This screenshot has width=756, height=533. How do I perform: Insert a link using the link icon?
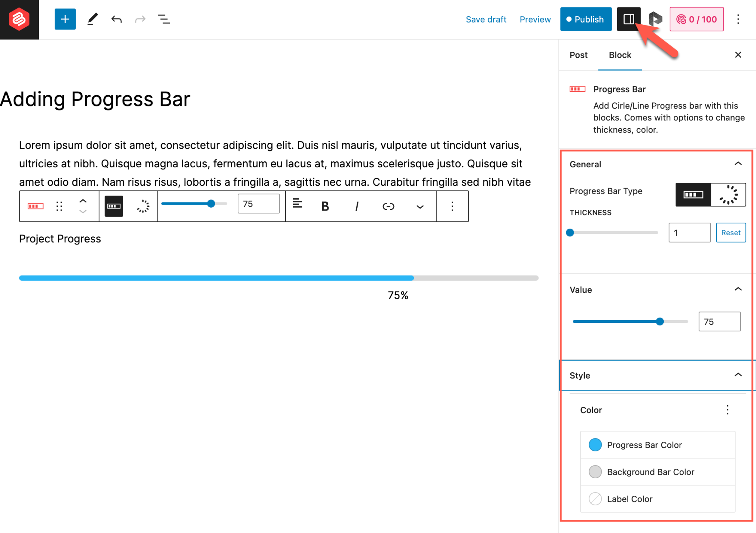[x=388, y=206]
